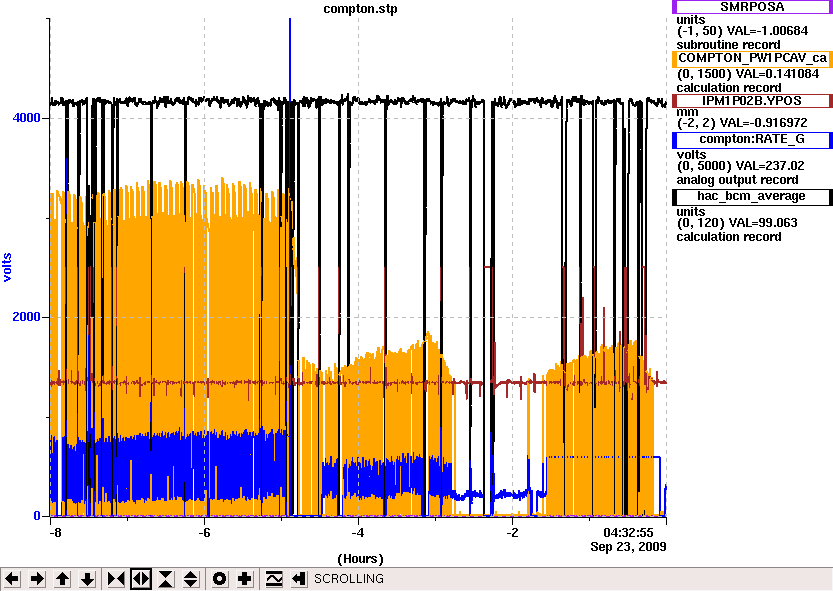Click the waveform graph icon in toolbar

pyautogui.click(x=274, y=579)
